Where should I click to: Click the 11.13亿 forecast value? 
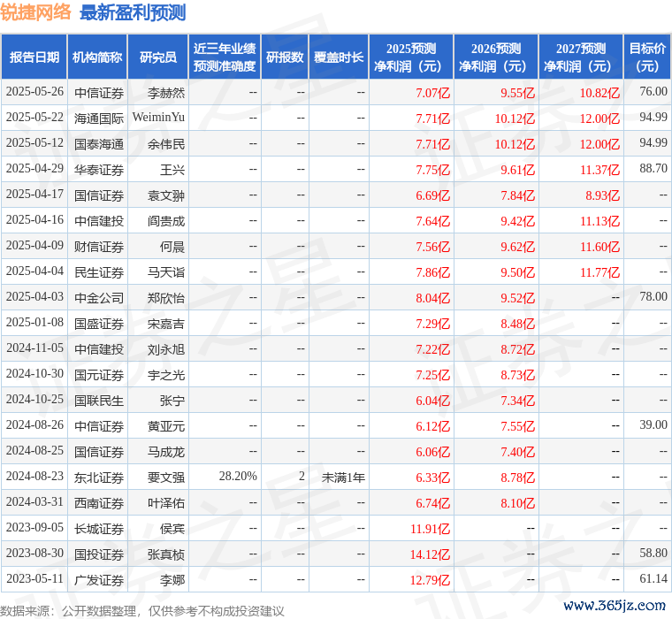point(599,221)
